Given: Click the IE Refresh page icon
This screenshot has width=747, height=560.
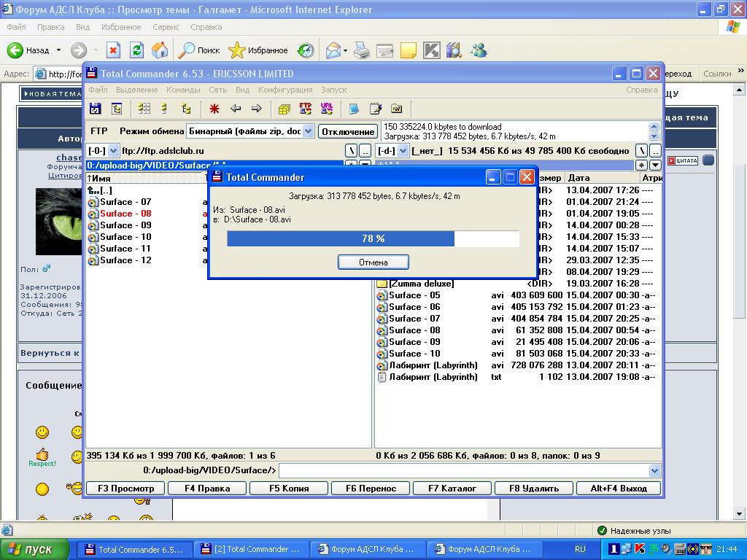Looking at the screenshot, I should pos(136,50).
